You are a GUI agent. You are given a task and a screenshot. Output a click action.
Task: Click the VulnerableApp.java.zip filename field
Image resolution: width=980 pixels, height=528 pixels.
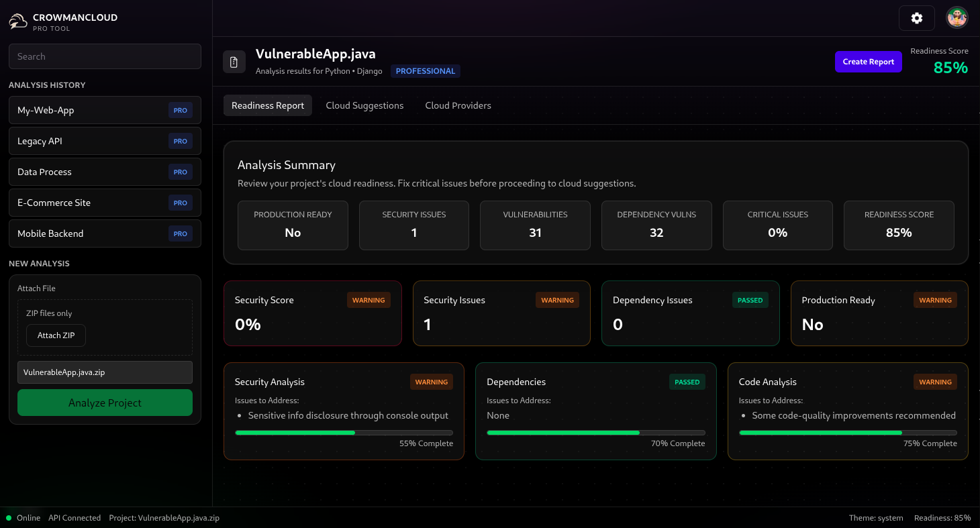pos(105,372)
